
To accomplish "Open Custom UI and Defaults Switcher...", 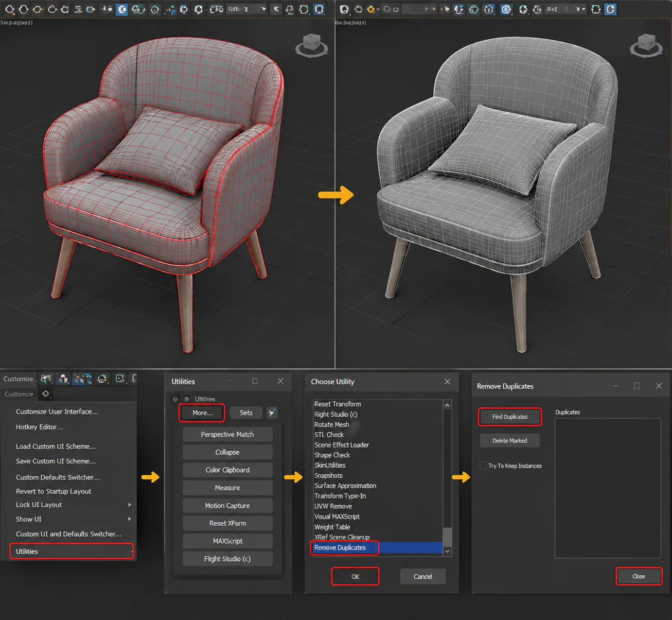I will [x=68, y=534].
